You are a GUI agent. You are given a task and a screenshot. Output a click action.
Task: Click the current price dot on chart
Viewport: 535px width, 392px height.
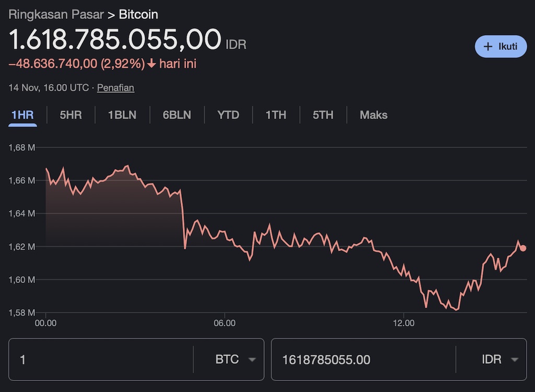tap(523, 248)
